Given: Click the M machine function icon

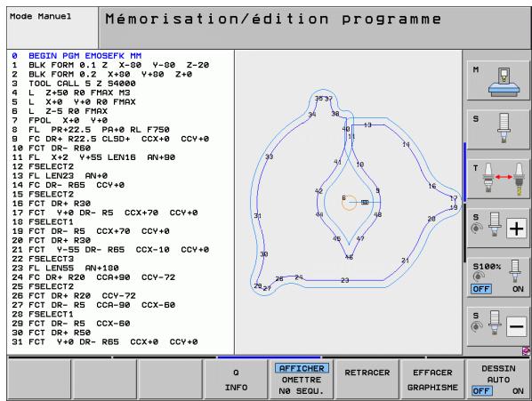Looking at the screenshot, I should coord(497,81).
